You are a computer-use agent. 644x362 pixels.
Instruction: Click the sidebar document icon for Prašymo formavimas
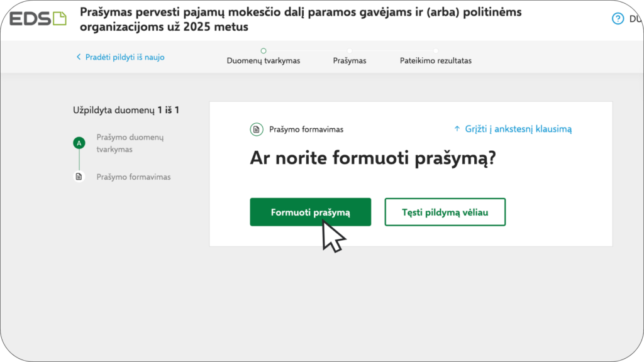[x=79, y=177]
